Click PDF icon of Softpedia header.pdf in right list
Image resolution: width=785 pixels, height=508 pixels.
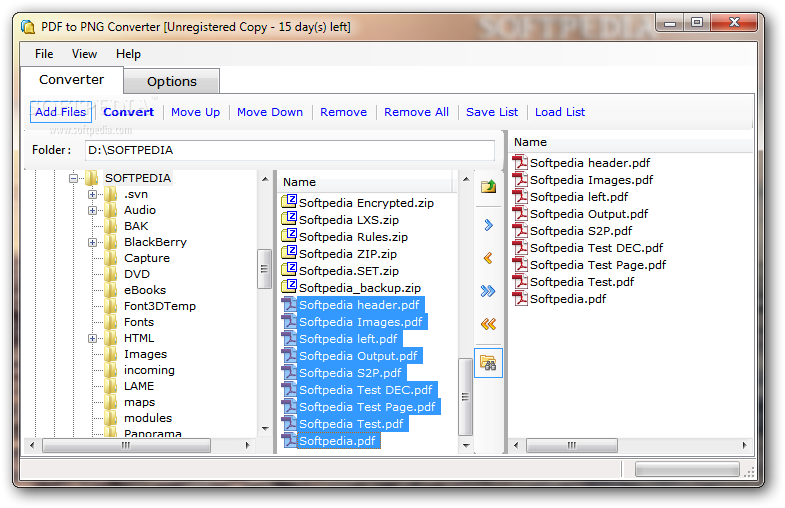[520, 163]
